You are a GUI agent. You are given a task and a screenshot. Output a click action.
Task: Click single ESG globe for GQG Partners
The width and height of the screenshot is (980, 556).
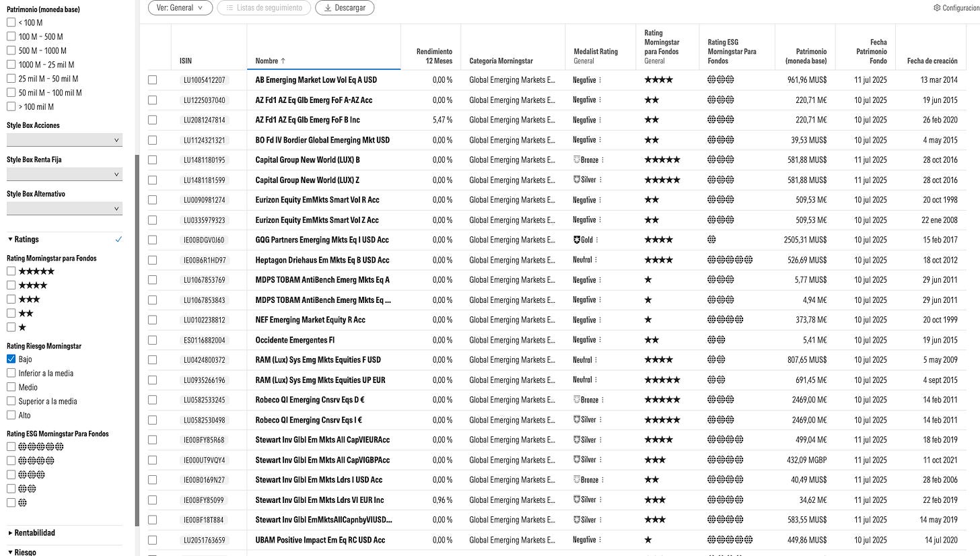[711, 240]
